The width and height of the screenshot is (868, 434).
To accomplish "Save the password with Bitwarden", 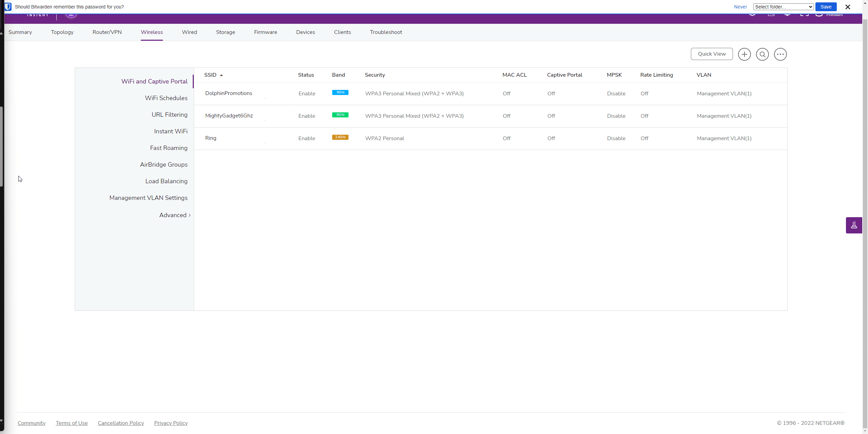I will tap(826, 7).
